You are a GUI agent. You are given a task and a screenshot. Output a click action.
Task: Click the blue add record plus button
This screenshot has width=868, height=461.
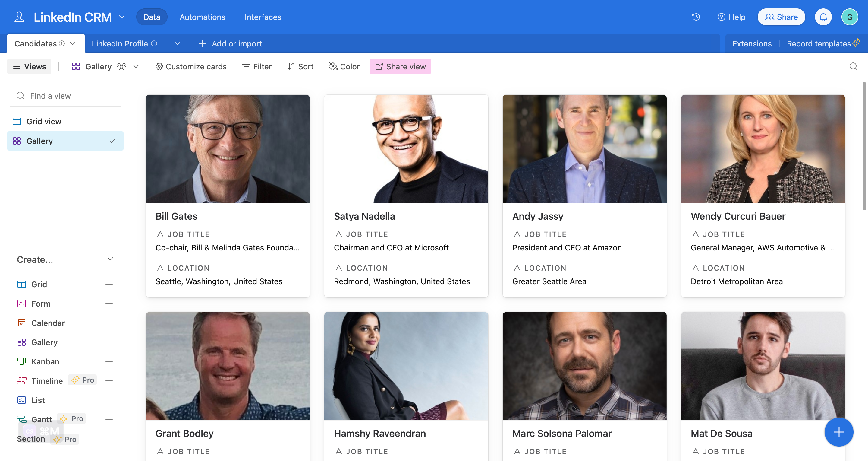point(839,432)
